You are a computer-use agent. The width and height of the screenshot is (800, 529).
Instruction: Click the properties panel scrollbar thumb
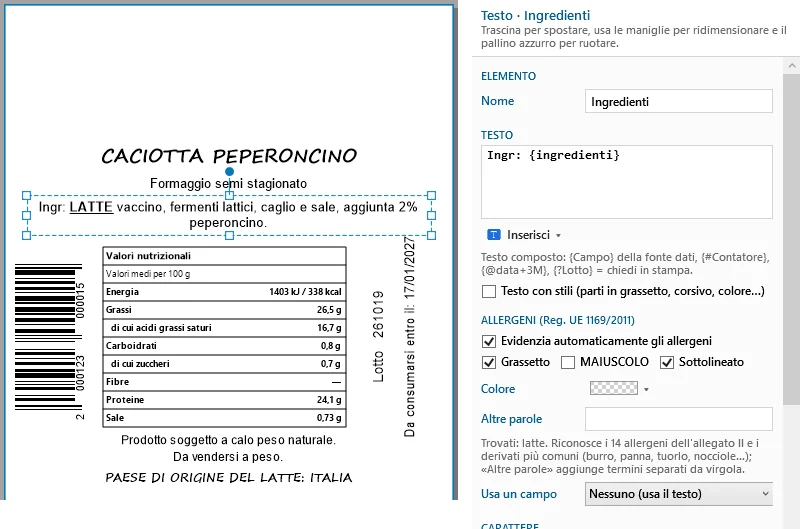pos(791,240)
